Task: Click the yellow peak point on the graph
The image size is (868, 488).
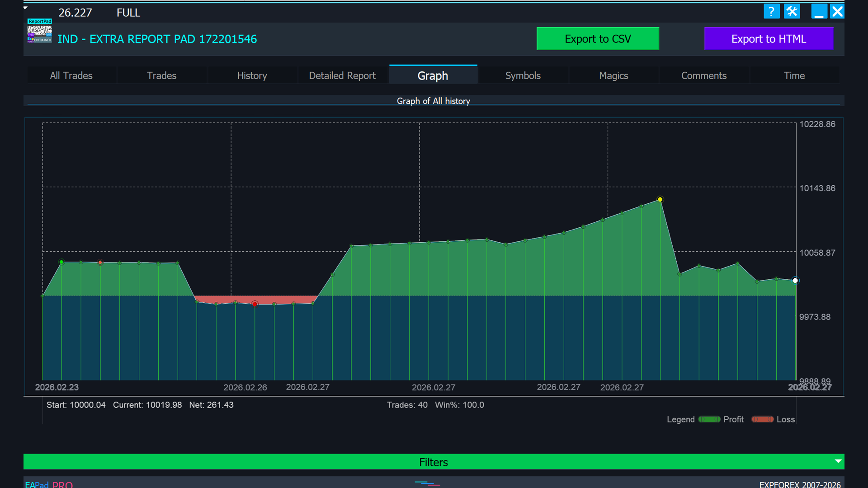Action: (660, 199)
